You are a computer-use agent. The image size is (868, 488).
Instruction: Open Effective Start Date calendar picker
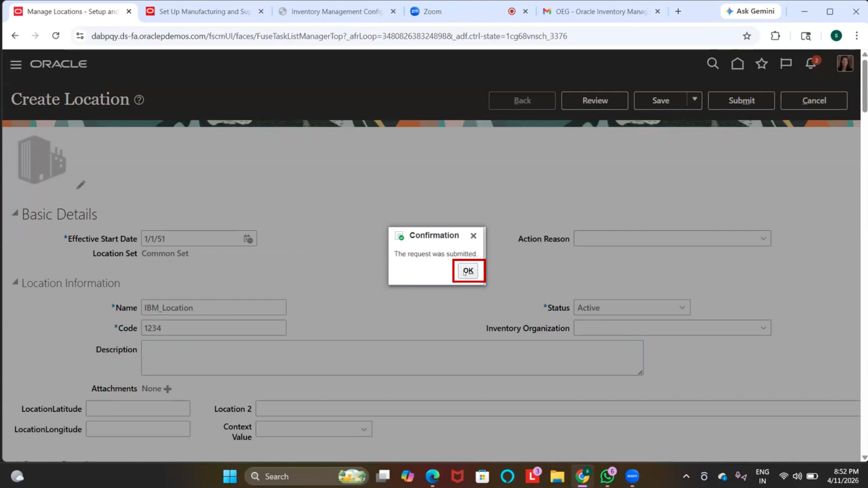pyautogui.click(x=248, y=239)
